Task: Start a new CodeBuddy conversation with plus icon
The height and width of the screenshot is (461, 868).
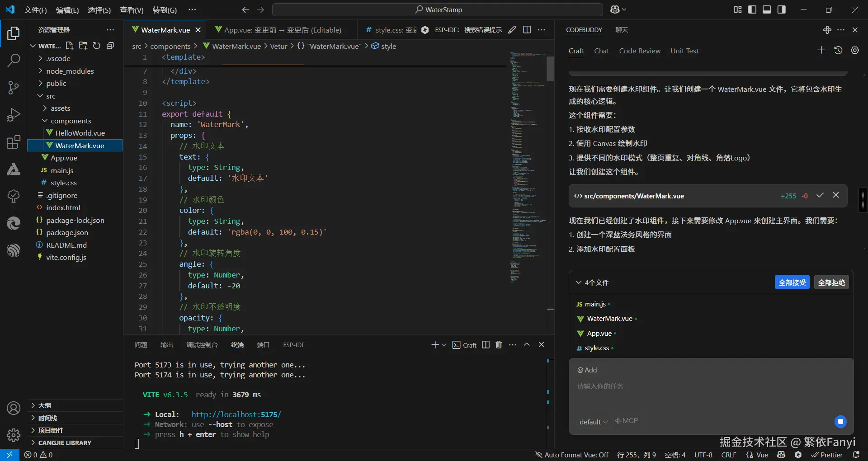Action: 821,50
